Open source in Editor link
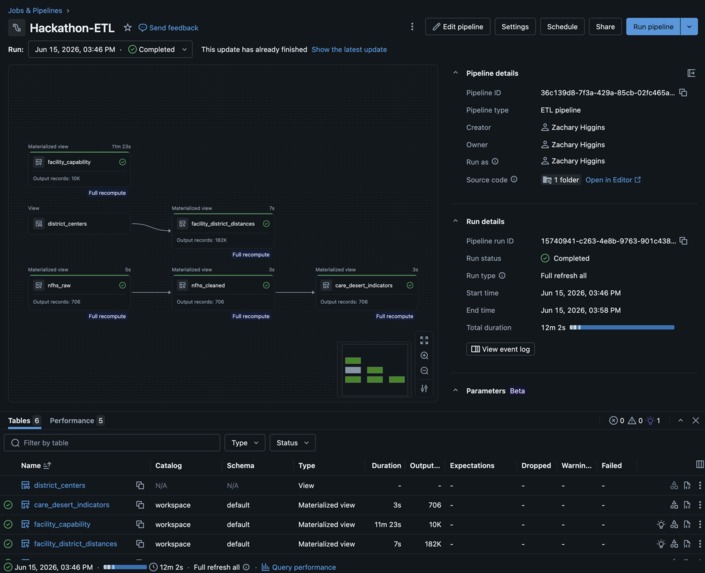Image resolution: width=705 pixels, height=573 pixels. [613, 180]
